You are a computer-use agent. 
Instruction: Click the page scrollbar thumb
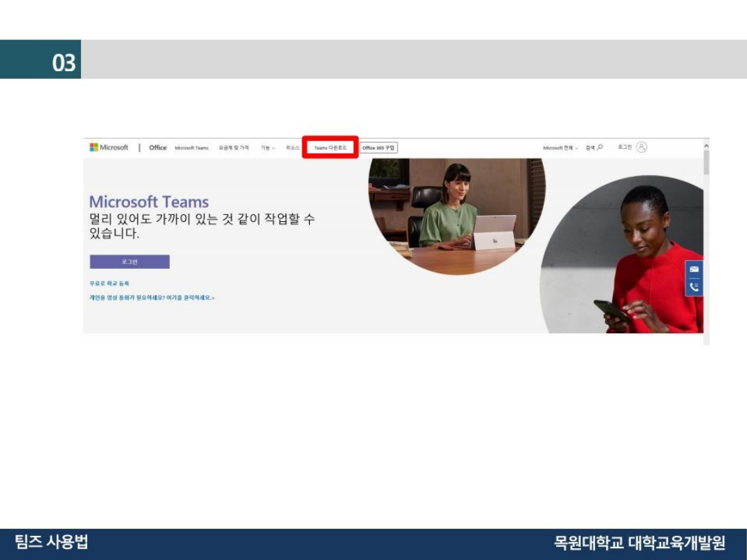pos(706,162)
